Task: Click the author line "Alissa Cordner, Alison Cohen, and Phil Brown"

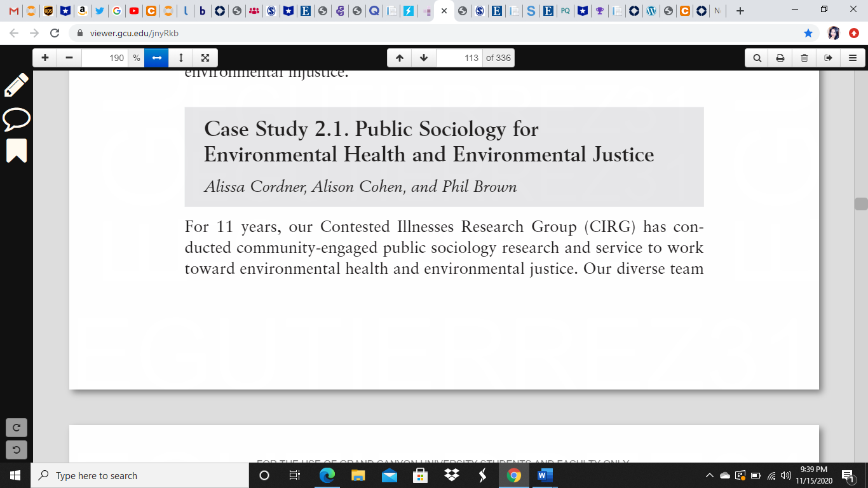Action: (360, 187)
